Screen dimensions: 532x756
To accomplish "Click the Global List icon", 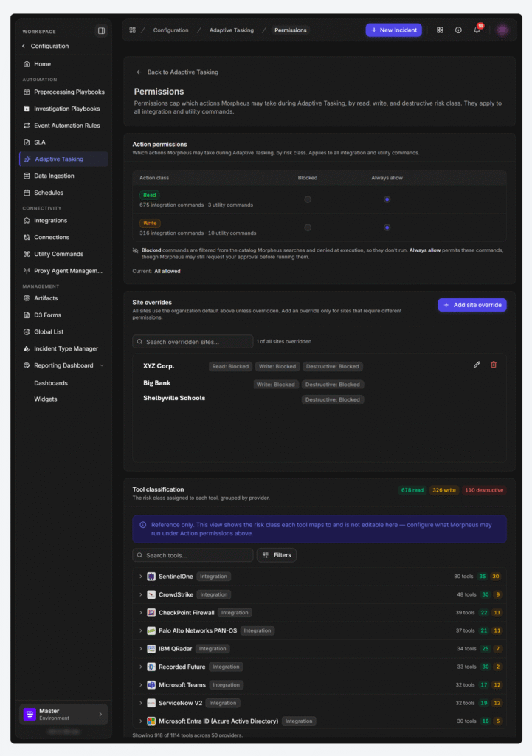I will coord(27,332).
